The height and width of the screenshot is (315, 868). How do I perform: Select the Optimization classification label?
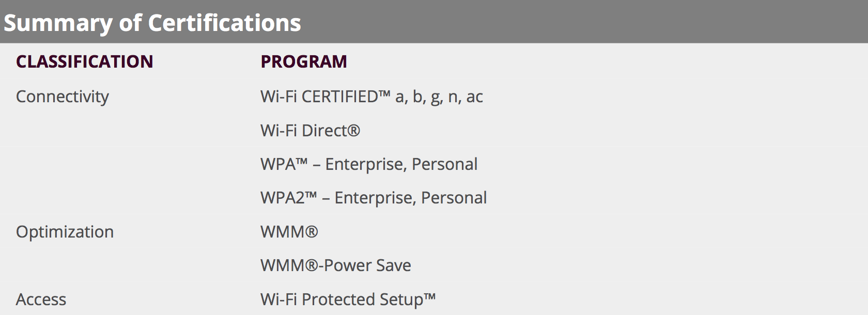(x=65, y=232)
